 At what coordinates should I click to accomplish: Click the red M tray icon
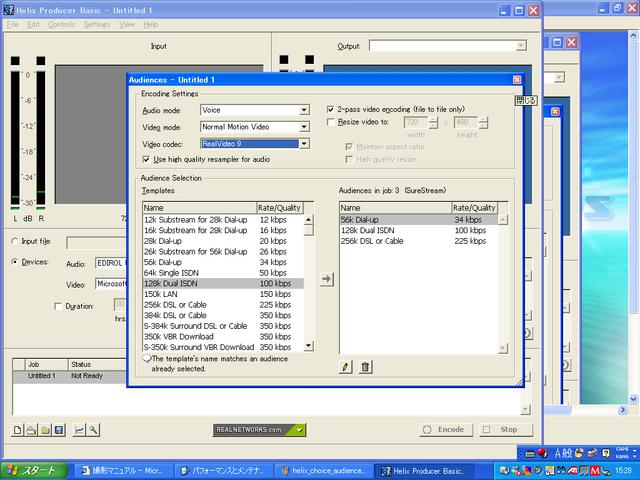pos(594,471)
